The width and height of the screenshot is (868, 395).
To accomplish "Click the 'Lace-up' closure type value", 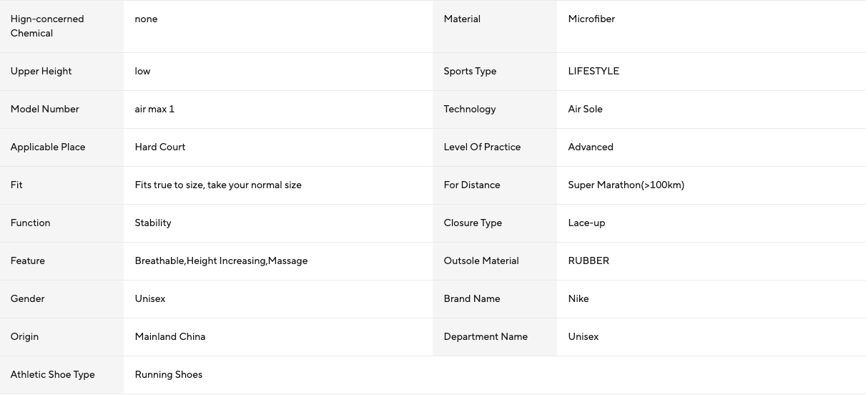I will 587,223.
